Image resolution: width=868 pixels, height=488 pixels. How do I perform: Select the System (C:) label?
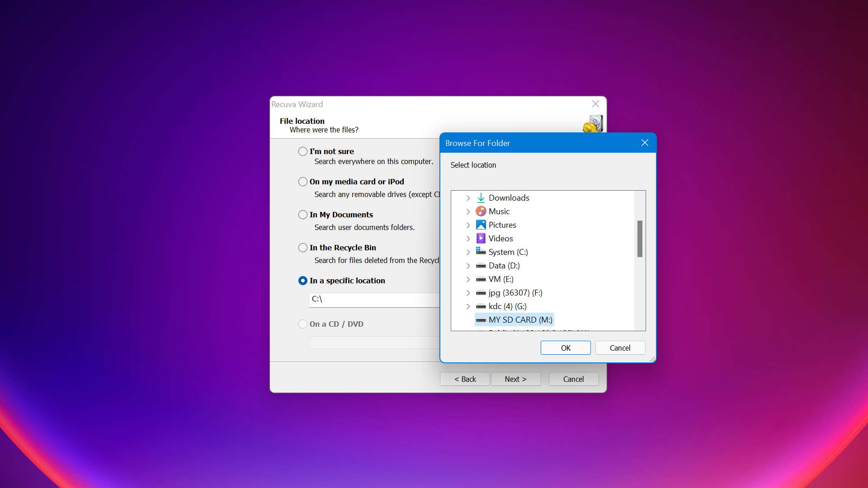coord(508,252)
